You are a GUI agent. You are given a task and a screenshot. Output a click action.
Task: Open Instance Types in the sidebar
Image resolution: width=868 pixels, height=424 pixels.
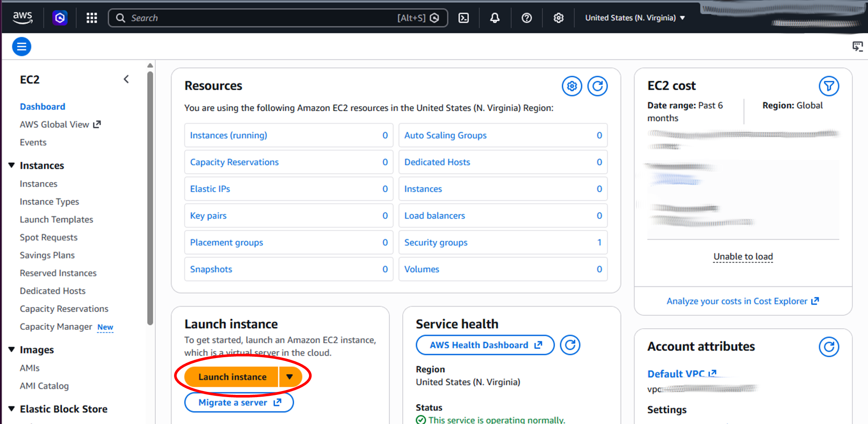point(49,202)
